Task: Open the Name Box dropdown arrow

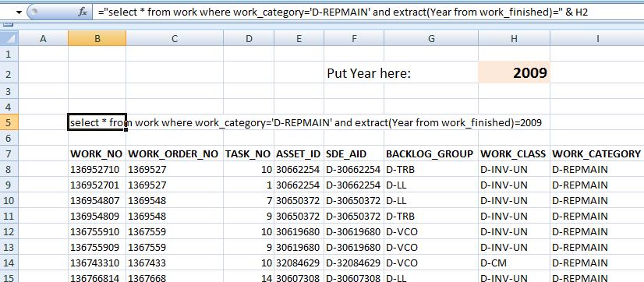Action: (x=19, y=12)
